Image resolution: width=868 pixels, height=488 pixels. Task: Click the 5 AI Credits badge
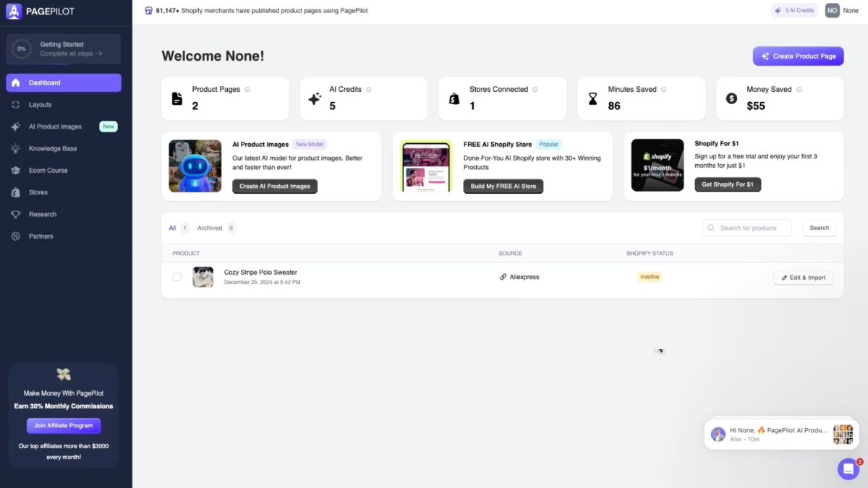(x=794, y=10)
